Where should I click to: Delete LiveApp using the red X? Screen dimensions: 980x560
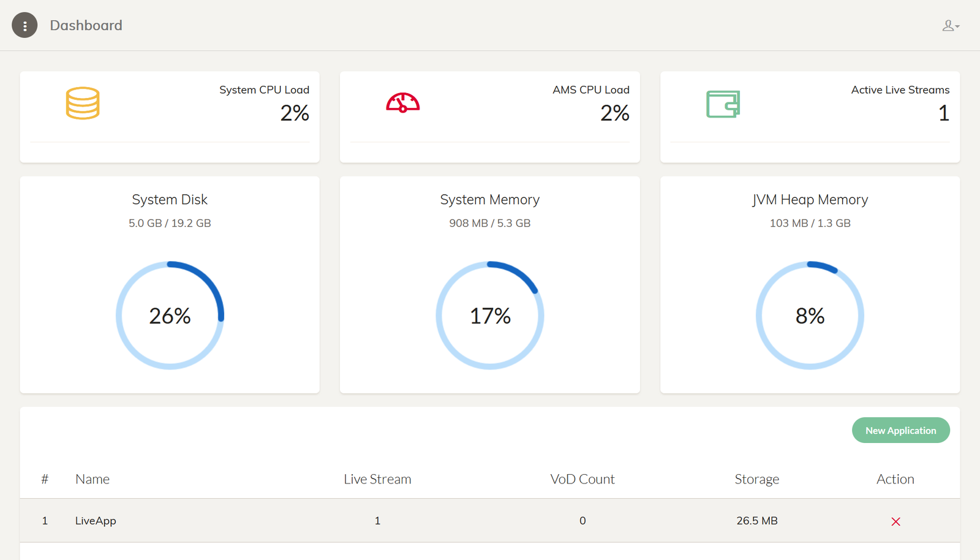coord(895,521)
